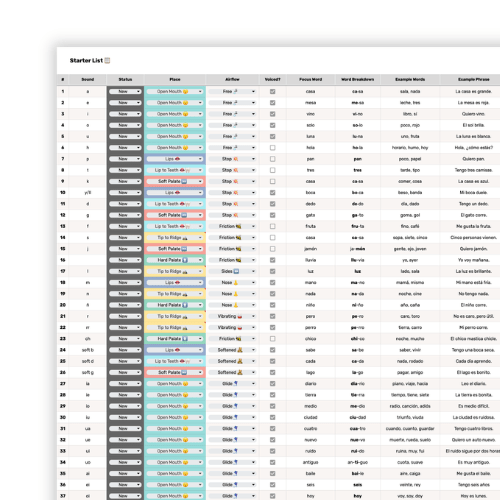Click the Friction emoji in row 13 Airflow
The width and height of the screenshot is (500, 500).
(238, 226)
